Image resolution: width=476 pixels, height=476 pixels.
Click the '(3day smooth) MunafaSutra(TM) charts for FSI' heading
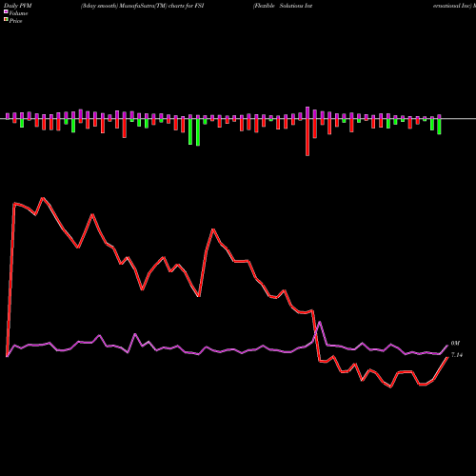coord(142,6)
